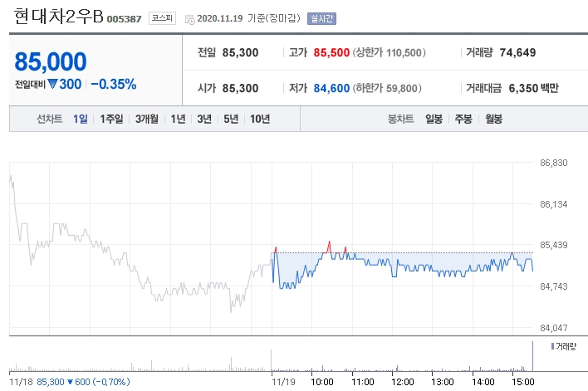Click the 14:00 time axis label

483,382
